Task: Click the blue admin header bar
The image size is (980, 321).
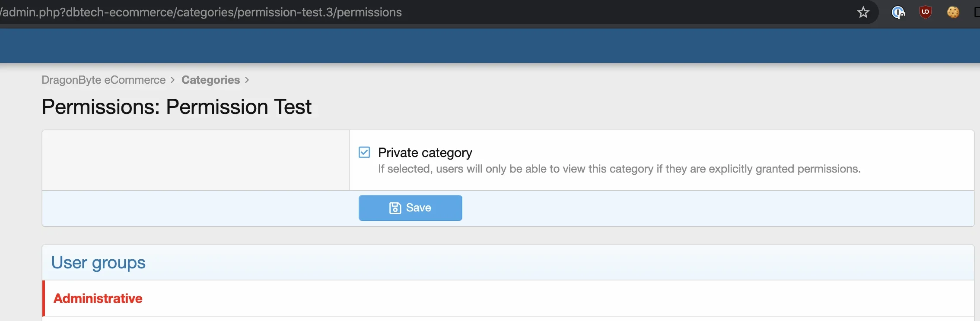Action: point(490,46)
